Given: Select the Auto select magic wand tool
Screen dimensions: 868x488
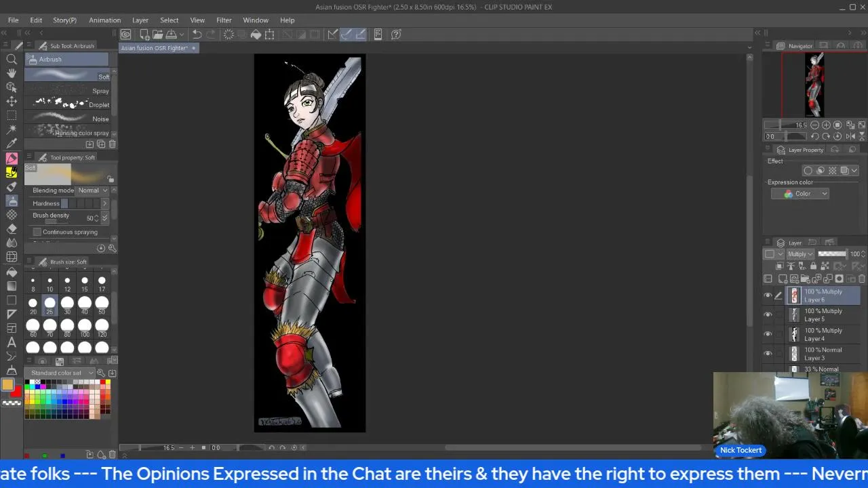Looking at the screenshot, I should tap(12, 129).
